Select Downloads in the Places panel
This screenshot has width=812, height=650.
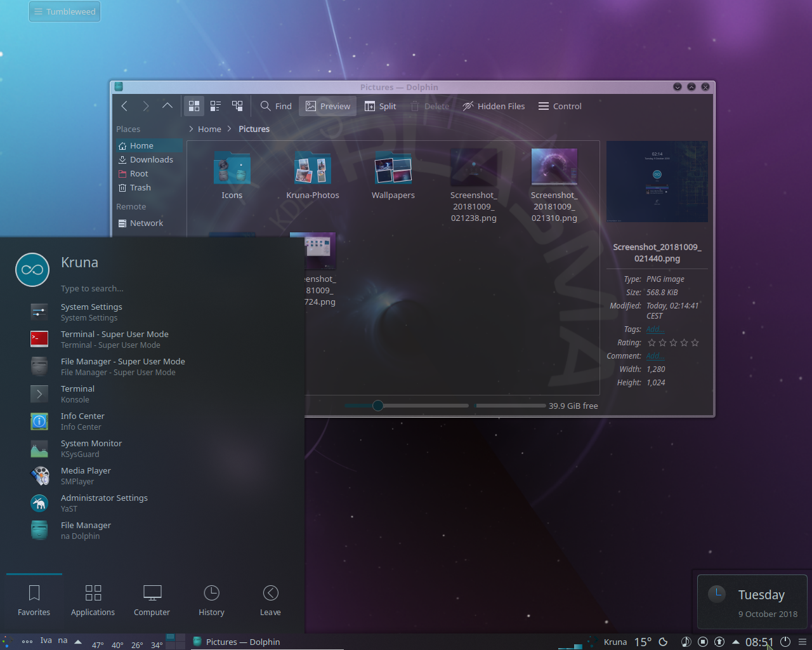click(x=150, y=159)
